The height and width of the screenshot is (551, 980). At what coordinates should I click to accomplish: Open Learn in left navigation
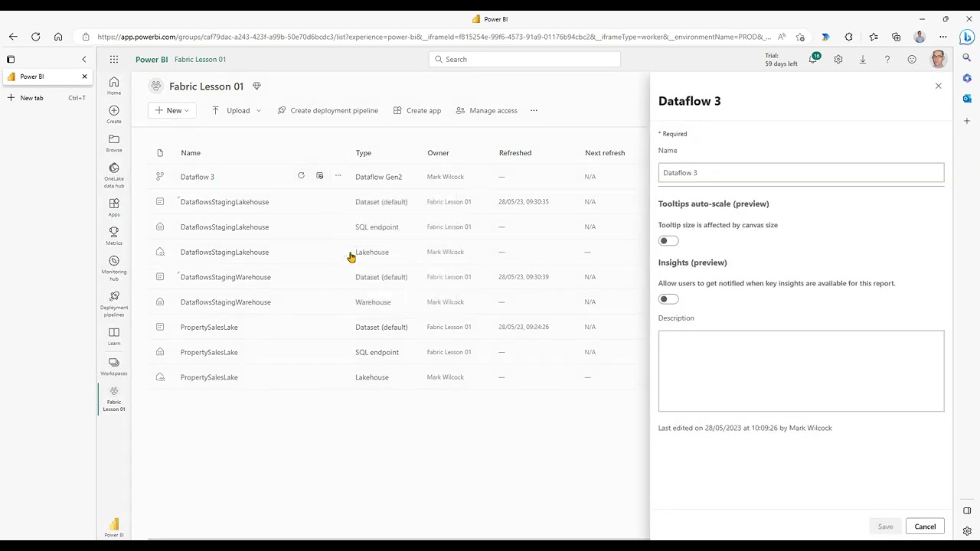click(114, 337)
